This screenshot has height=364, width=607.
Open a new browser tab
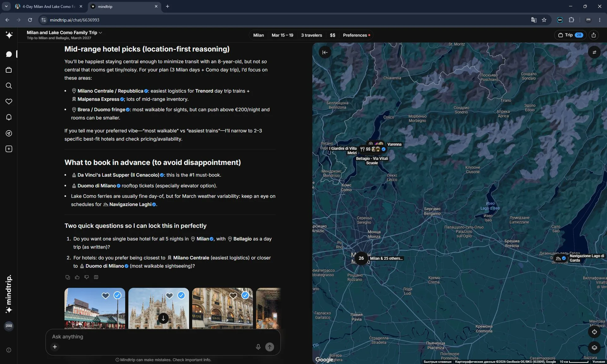(x=168, y=6)
